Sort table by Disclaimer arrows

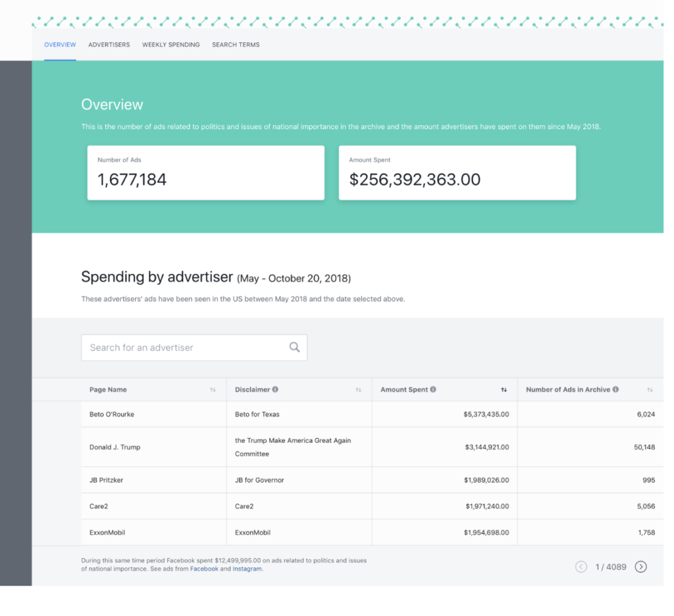tap(359, 390)
